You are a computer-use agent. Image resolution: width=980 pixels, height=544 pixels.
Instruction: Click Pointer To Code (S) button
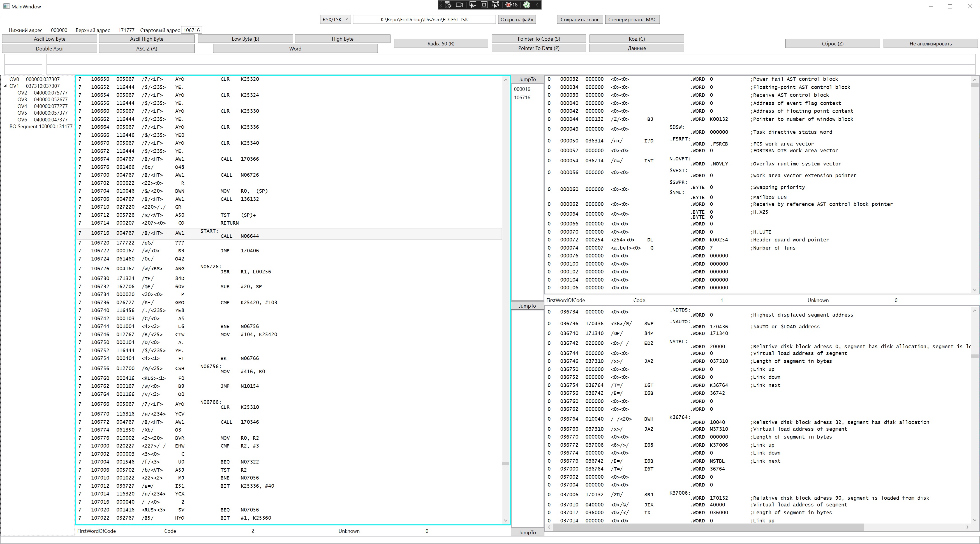[538, 39]
